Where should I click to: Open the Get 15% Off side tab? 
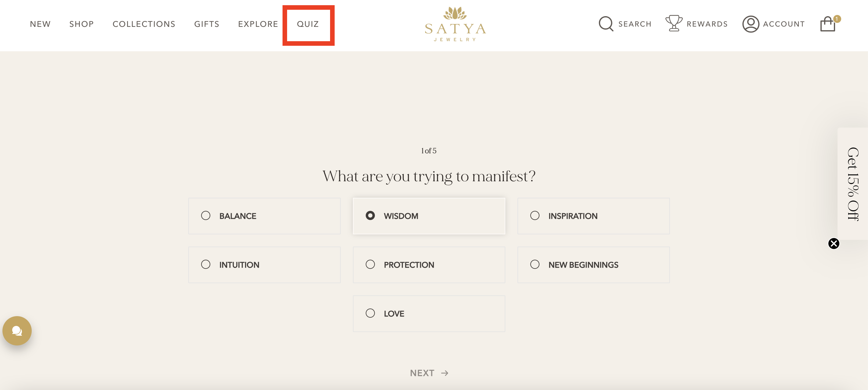(853, 184)
